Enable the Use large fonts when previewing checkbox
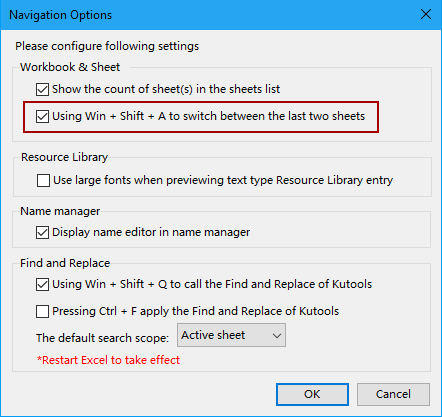The height and width of the screenshot is (417, 442). [x=43, y=180]
